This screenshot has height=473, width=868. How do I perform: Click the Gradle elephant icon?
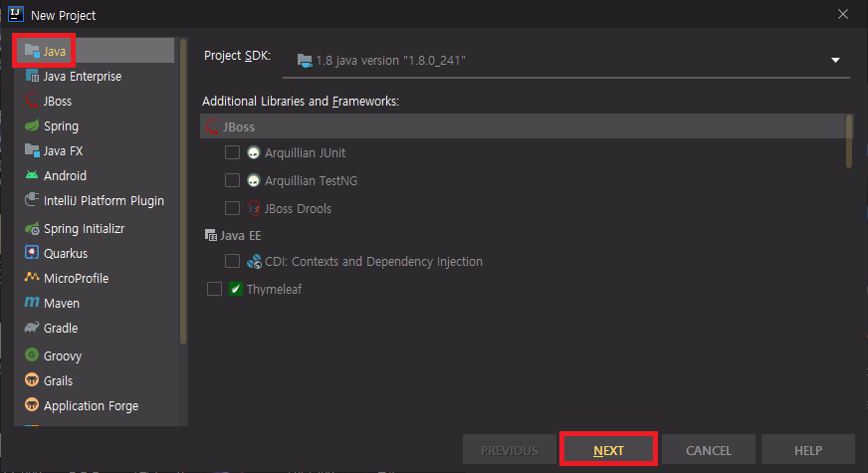[32, 328]
